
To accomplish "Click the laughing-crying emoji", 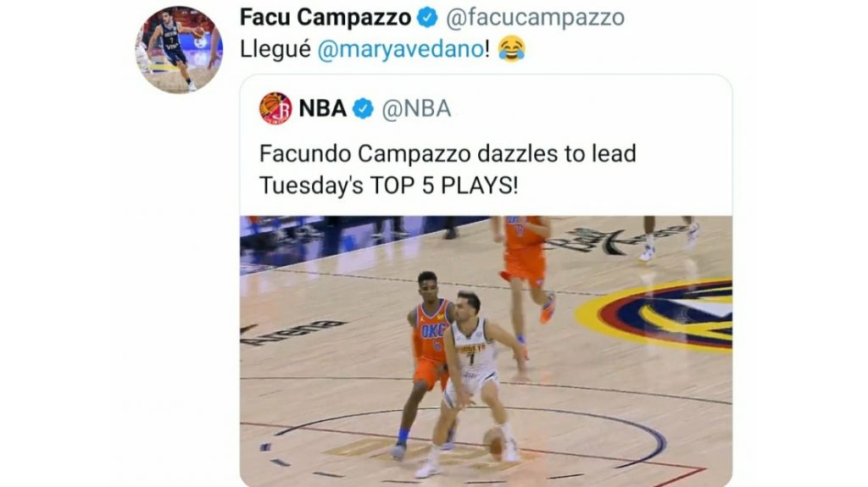I will [512, 49].
